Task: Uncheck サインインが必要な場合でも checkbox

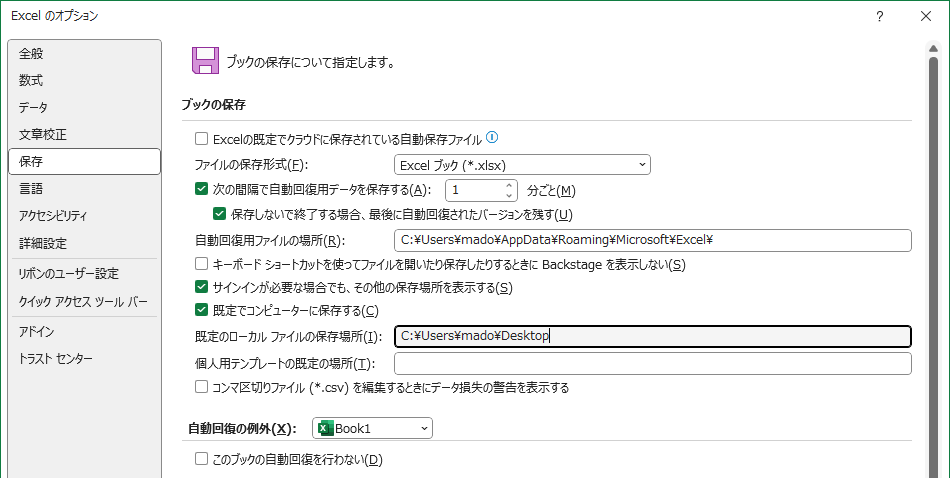Action: [x=201, y=288]
